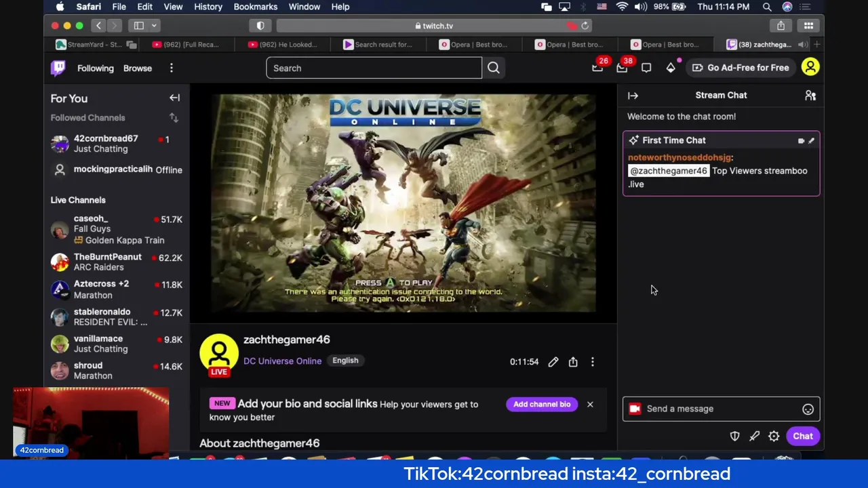The width and height of the screenshot is (868, 488).
Task: Toggle Safari sidebar button
Action: 139,26
